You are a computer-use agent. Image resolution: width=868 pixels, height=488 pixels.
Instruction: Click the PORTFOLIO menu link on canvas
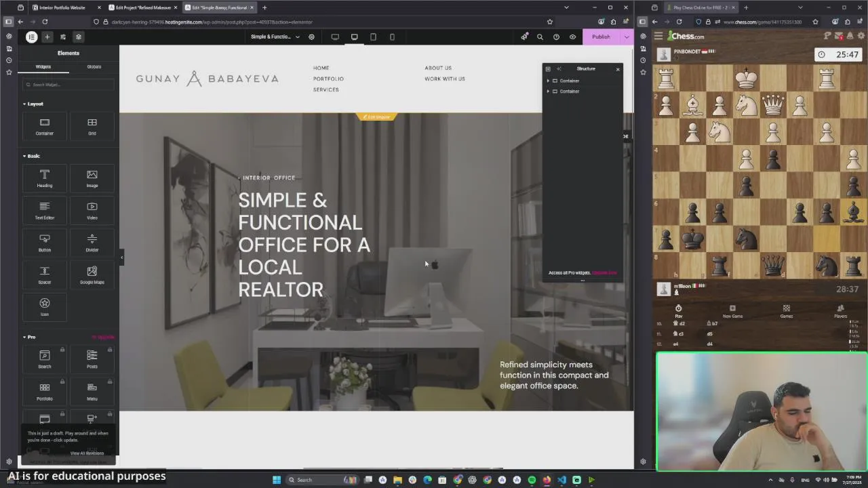pos(328,79)
